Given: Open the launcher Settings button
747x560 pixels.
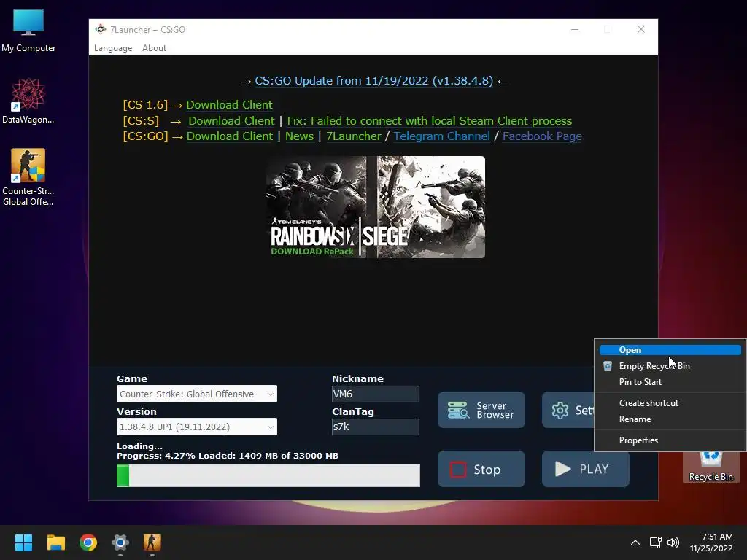Looking at the screenshot, I should [x=568, y=410].
